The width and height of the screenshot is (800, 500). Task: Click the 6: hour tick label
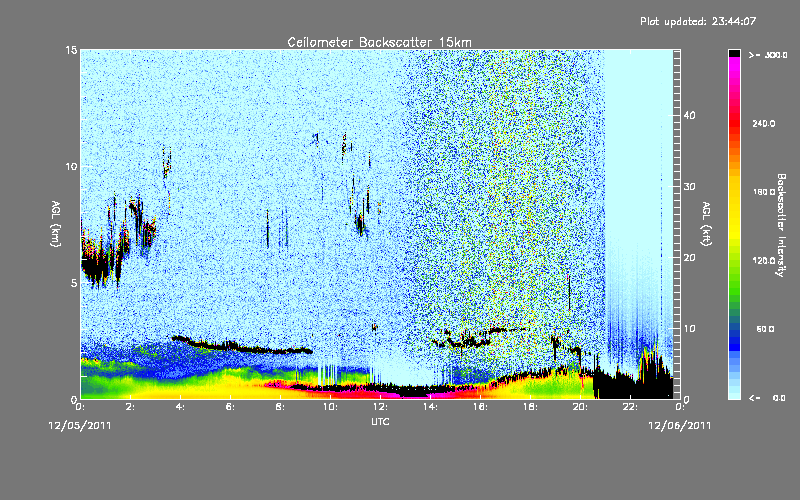[x=231, y=407]
